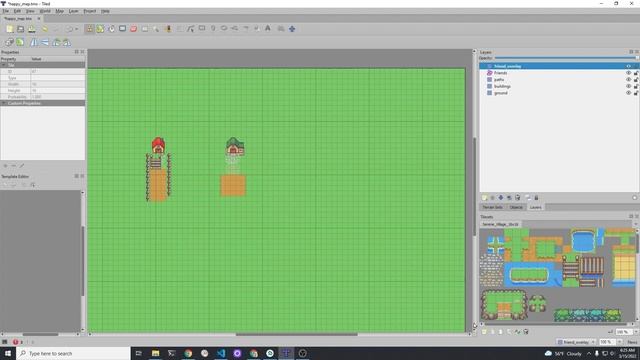Toggle visibility of the ground layer

click(x=629, y=93)
